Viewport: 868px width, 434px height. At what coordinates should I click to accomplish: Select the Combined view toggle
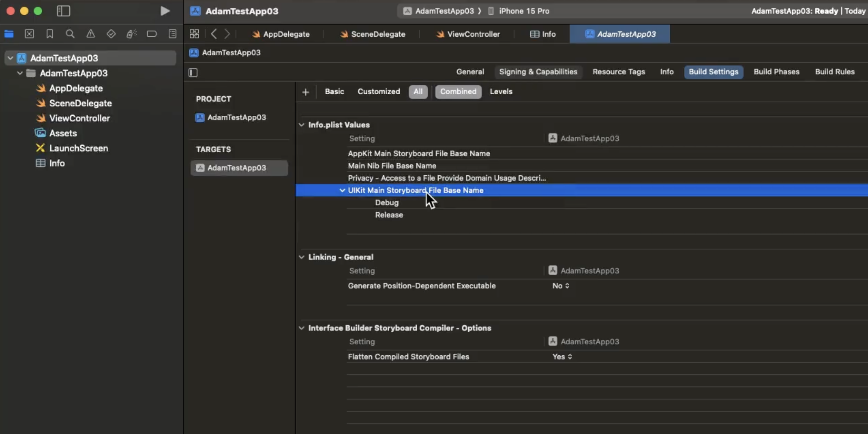458,92
